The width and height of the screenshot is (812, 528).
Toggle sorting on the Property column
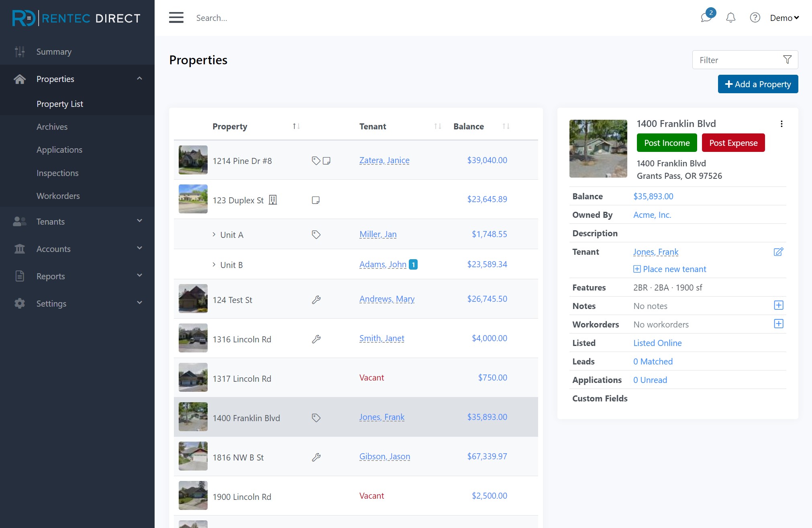tap(296, 127)
